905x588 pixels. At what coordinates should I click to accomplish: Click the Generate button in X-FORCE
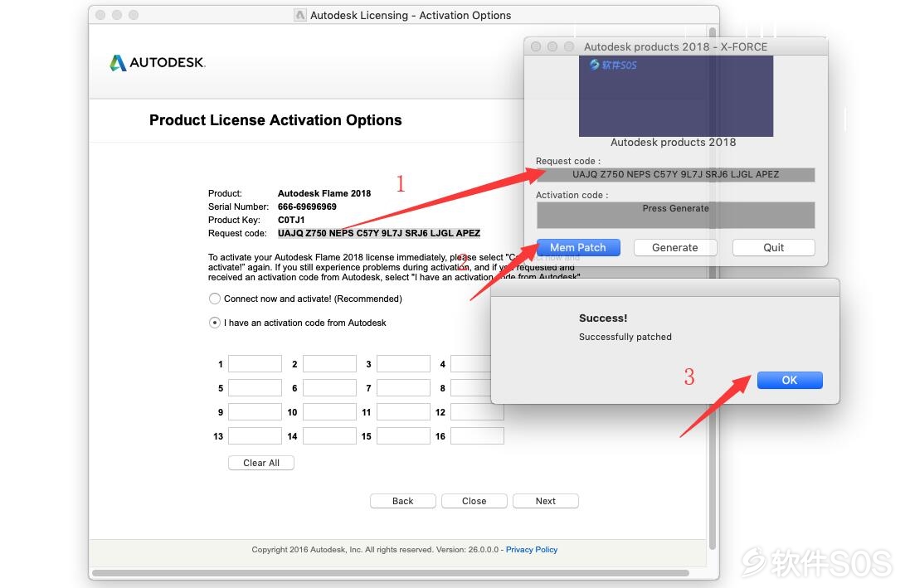tap(675, 247)
